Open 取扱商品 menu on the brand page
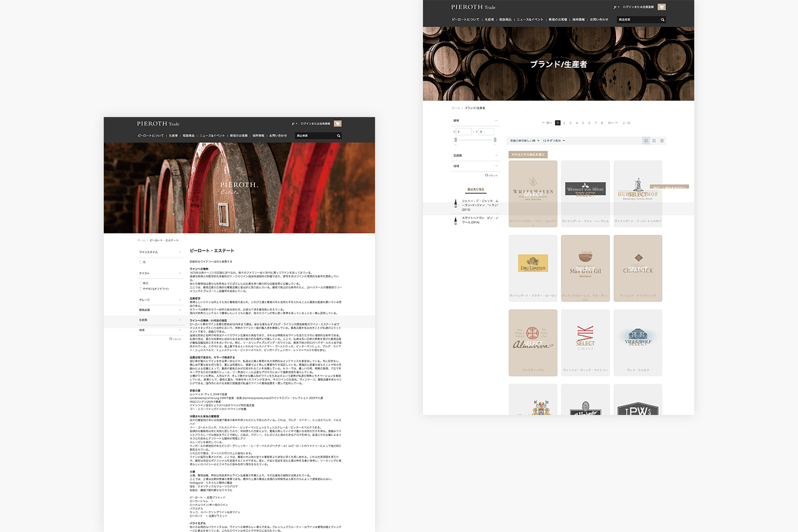Image resolution: width=798 pixels, height=532 pixels. point(505,20)
